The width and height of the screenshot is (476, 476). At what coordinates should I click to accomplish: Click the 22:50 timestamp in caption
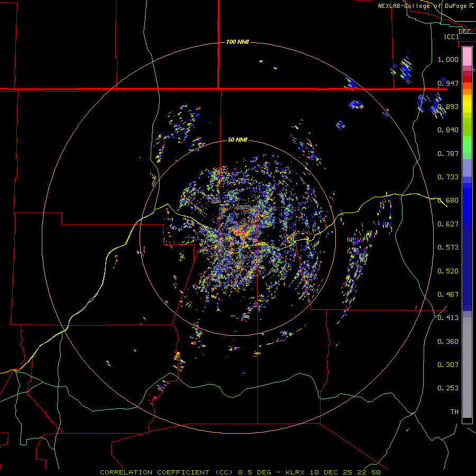click(x=368, y=472)
